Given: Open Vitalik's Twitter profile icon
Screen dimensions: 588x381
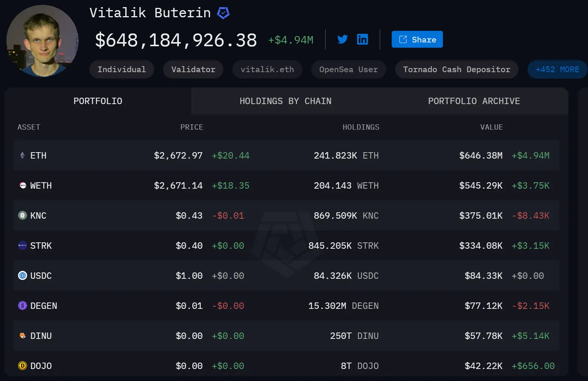Looking at the screenshot, I should coord(342,39).
